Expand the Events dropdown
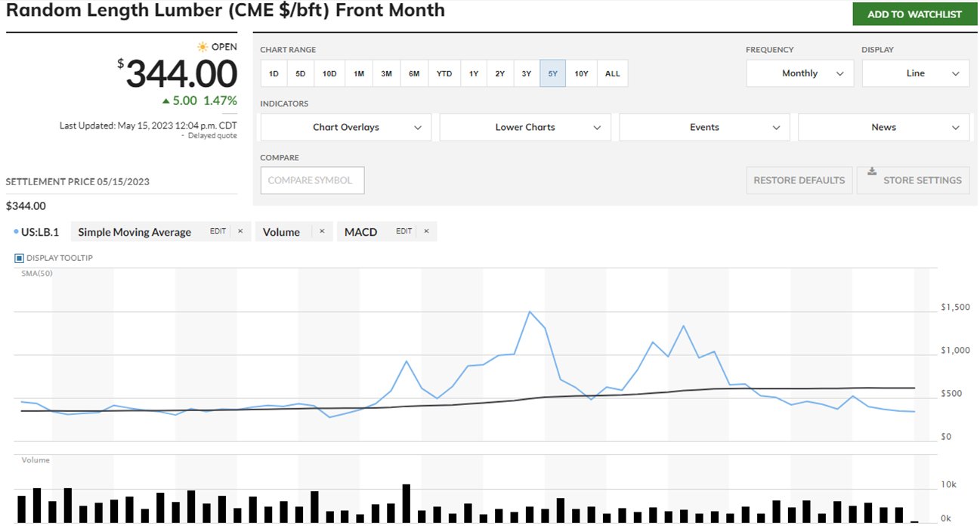 coord(704,127)
